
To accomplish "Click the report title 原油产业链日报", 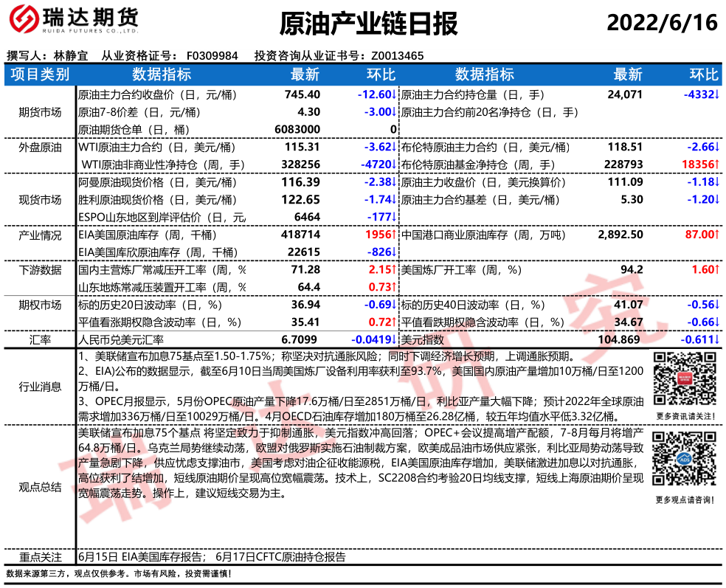I will 368,24.
